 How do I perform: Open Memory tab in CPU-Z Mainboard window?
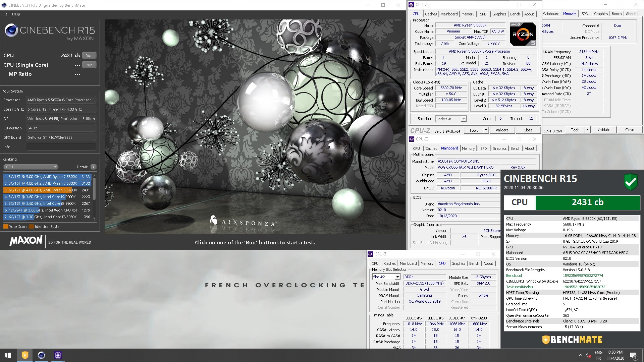[x=468, y=148]
